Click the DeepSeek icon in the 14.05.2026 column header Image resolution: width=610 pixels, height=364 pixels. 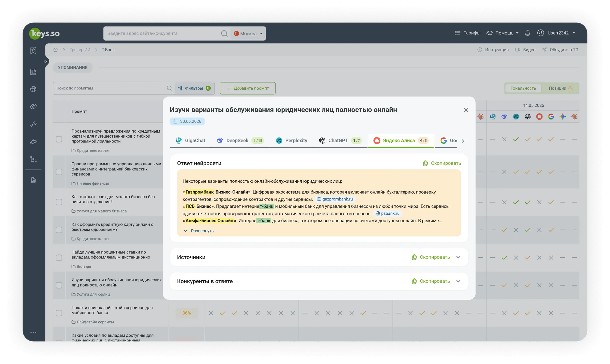click(x=504, y=117)
